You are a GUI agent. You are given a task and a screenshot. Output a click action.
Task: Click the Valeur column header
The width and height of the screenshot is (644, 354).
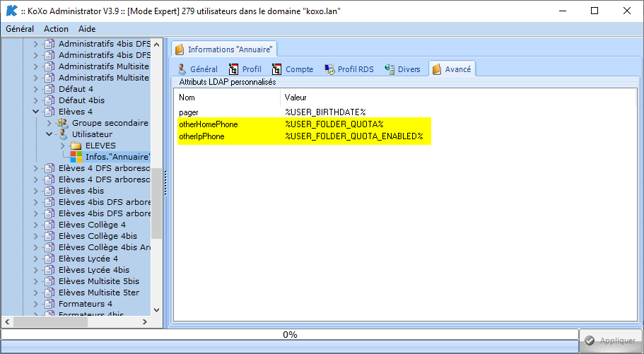pos(458,98)
